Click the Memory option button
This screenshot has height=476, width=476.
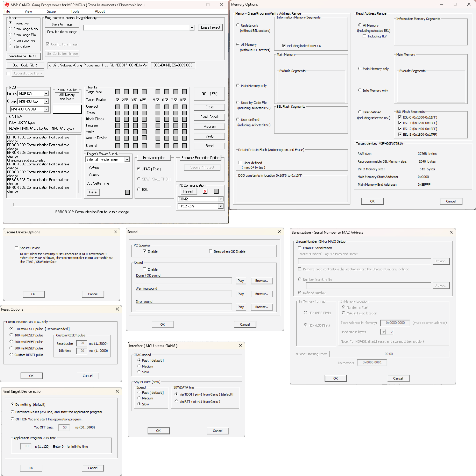coord(67,90)
